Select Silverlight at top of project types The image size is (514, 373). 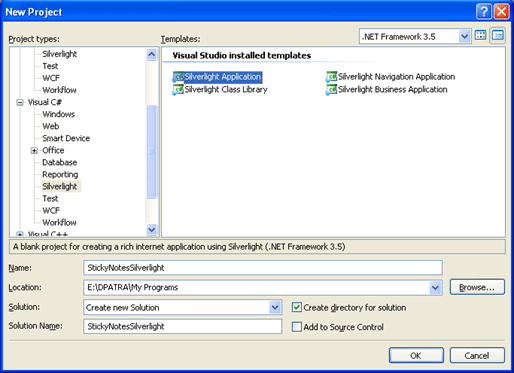(60, 54)
